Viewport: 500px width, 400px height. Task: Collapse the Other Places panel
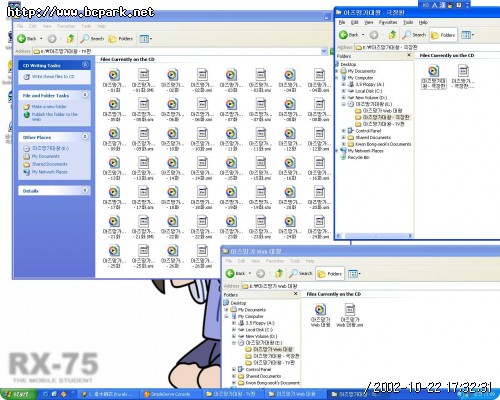[85, 137]
